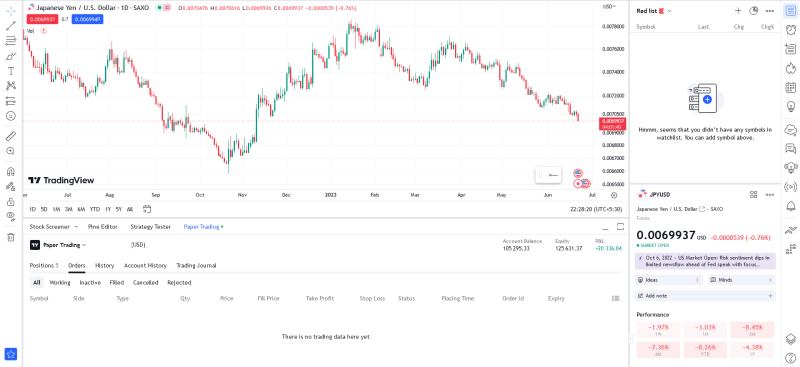Toggle hide all drawings eye icon

click(11, 216)
